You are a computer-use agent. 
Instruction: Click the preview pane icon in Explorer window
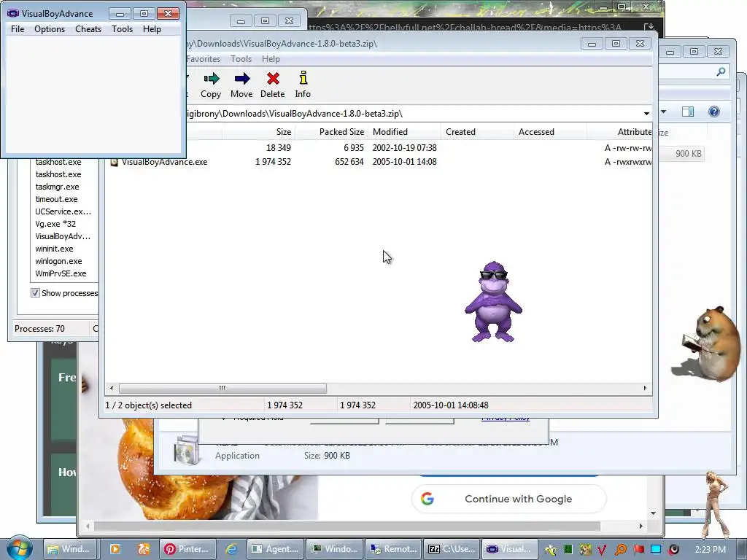click(x=688, y=112)
